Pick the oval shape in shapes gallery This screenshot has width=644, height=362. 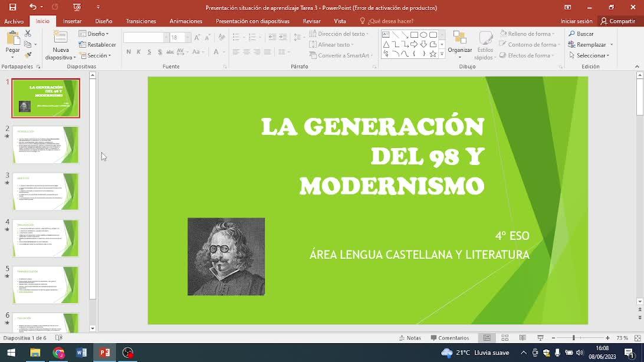click(x=423, y=35)
